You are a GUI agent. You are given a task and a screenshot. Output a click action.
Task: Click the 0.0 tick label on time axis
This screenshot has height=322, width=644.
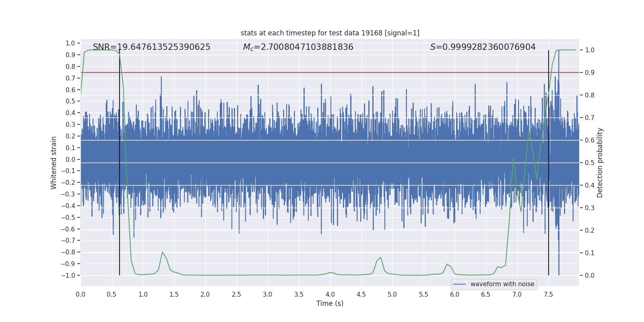(x=80, y=295)
